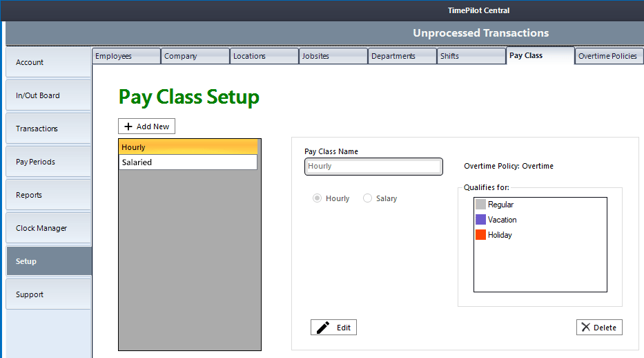Open the Jobsites tab
The width and height of the screenshot is (644, 358).
tap(333, 56)
